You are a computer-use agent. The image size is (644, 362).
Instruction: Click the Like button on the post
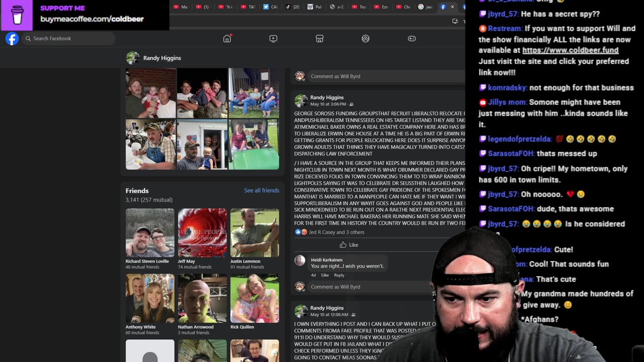coord(349,245)
